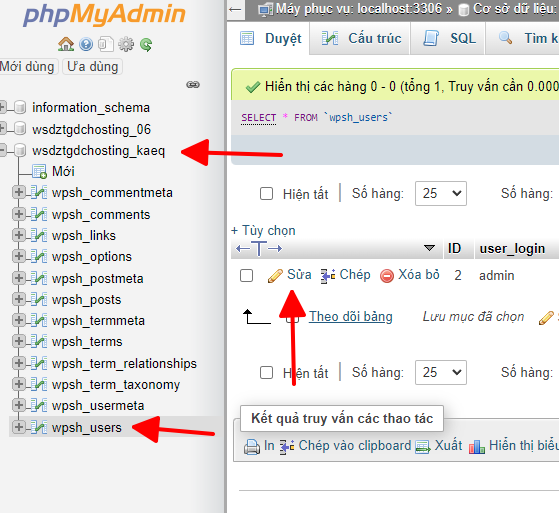Click the phpMyAdmin logo
Image resolution: width=559 pixels, height=513 pixels.
(x=104, y=15)
